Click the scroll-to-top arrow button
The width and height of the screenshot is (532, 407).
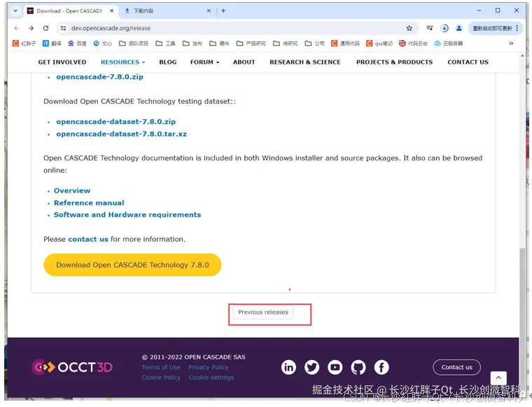[x=498, y=378]
